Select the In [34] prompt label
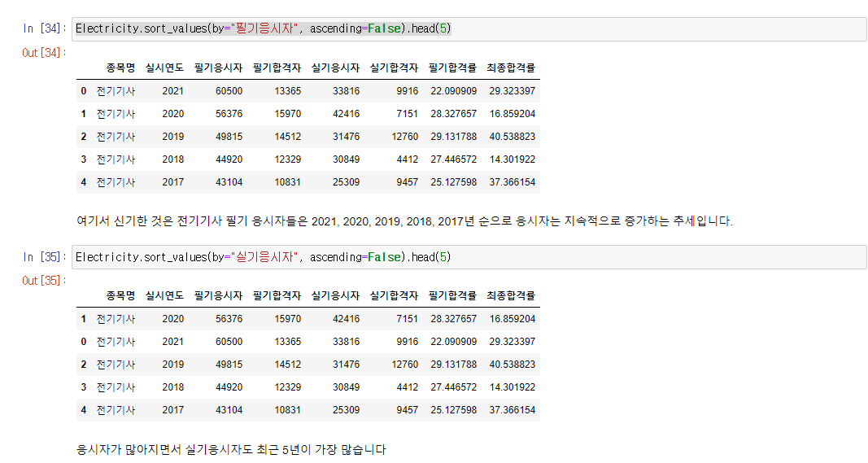This screenshot has width=868, height=463. pos(44,28)
